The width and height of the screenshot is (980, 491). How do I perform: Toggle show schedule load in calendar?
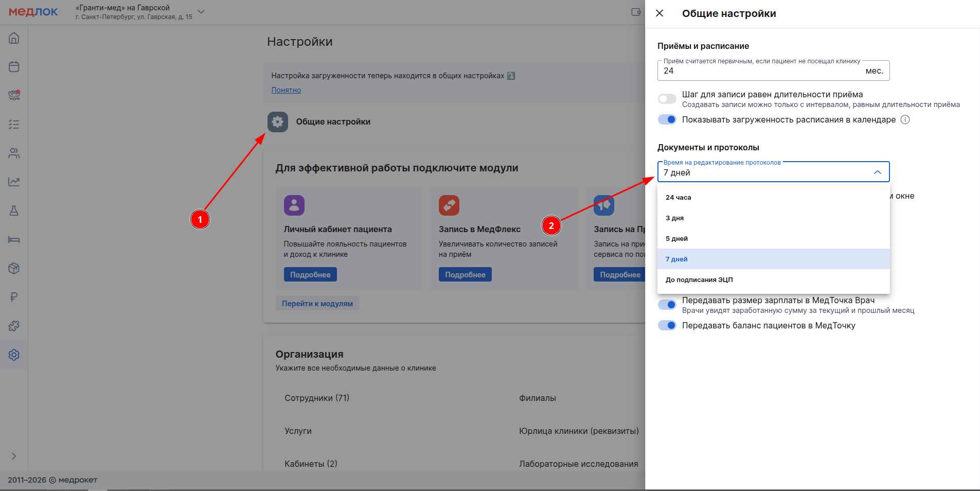pyautogui.click(x=667, y=120)
